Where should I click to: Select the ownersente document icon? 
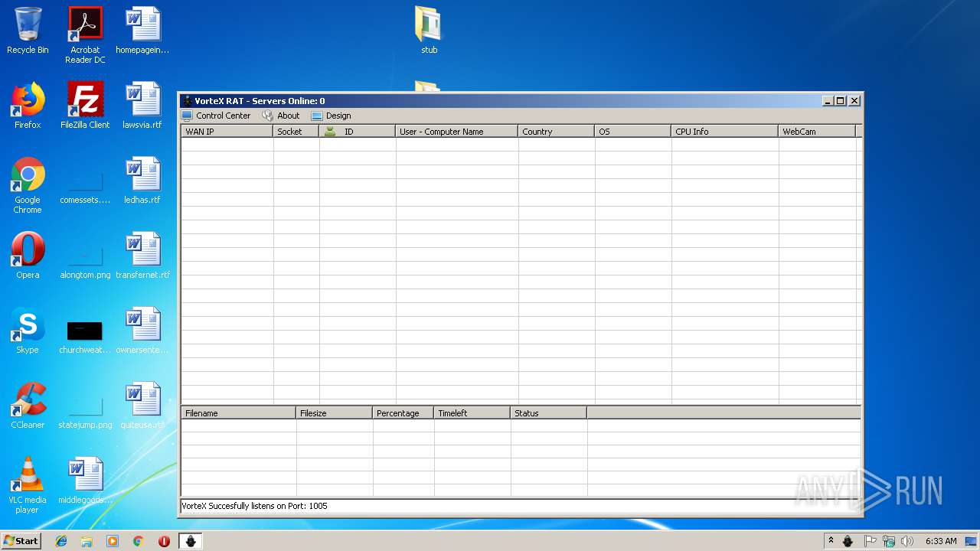point(142,331)
